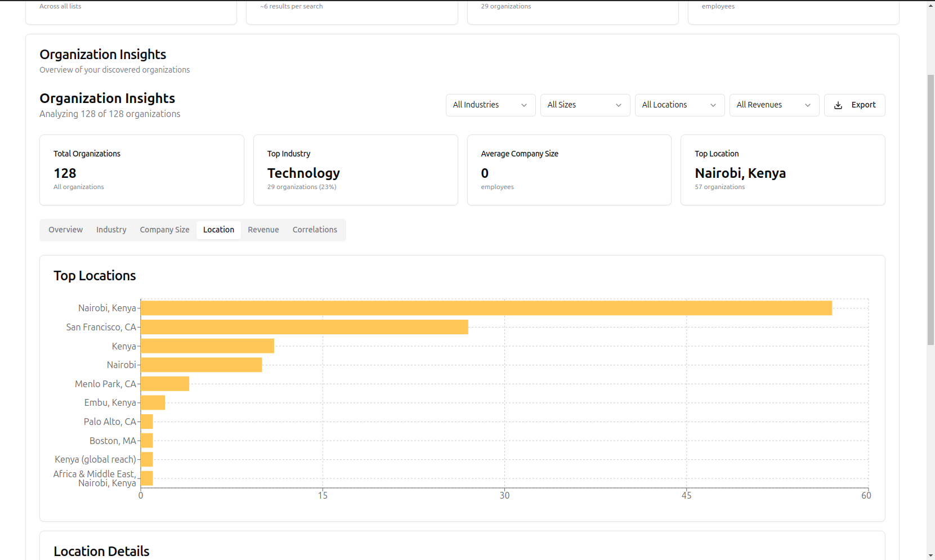Click 'Boston, MA' axis label
Image resolution: width=935 pixels, height=560 pixels.
coord(113,441)
